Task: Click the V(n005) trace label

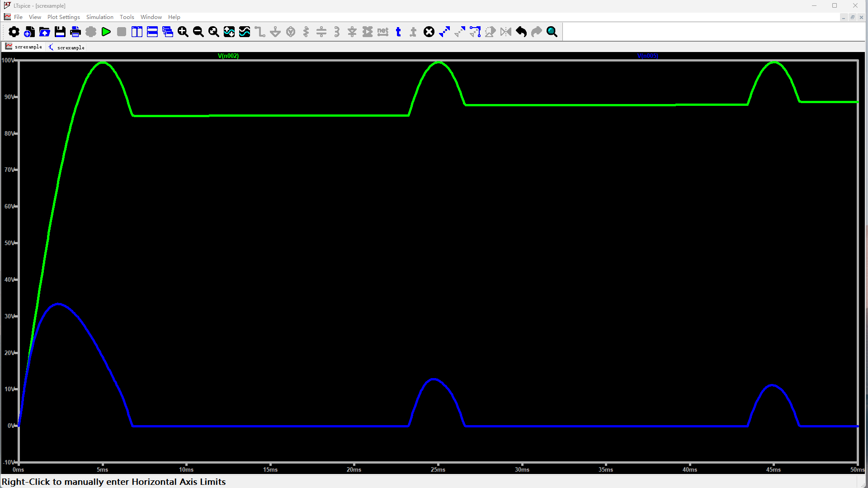Action: [x=647, y=56]
